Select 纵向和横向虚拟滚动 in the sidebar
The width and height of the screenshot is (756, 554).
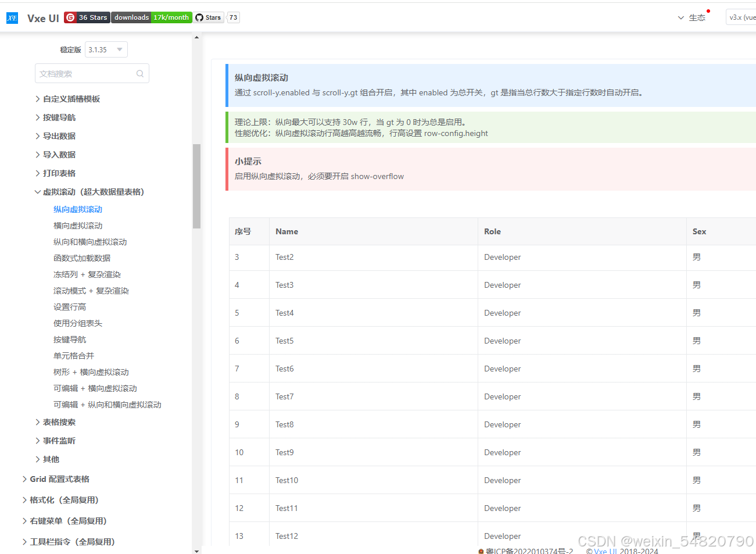click(x=91, y=241)
